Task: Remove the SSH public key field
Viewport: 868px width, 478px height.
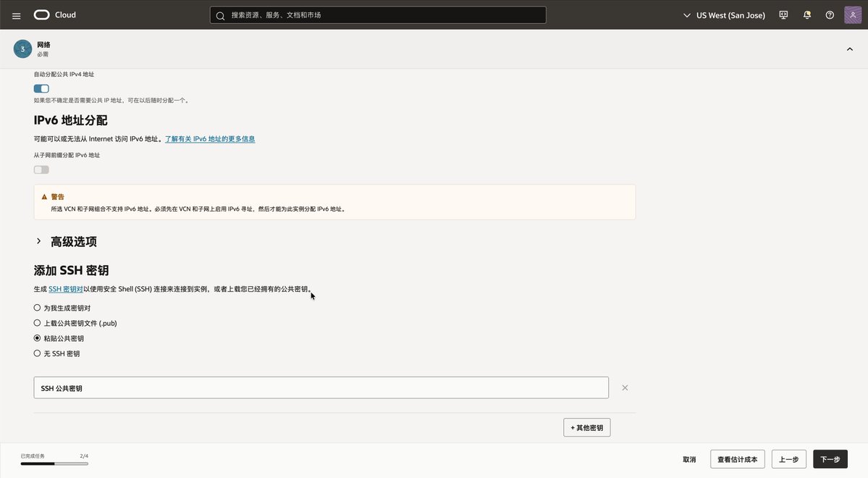Action: point(625,387)
